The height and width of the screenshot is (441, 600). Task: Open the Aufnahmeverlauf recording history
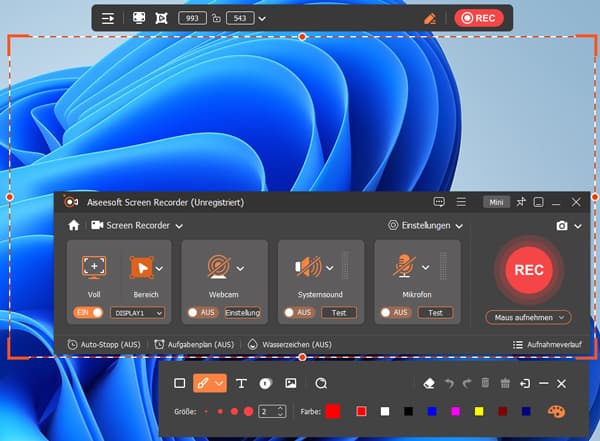coord(547,345)
